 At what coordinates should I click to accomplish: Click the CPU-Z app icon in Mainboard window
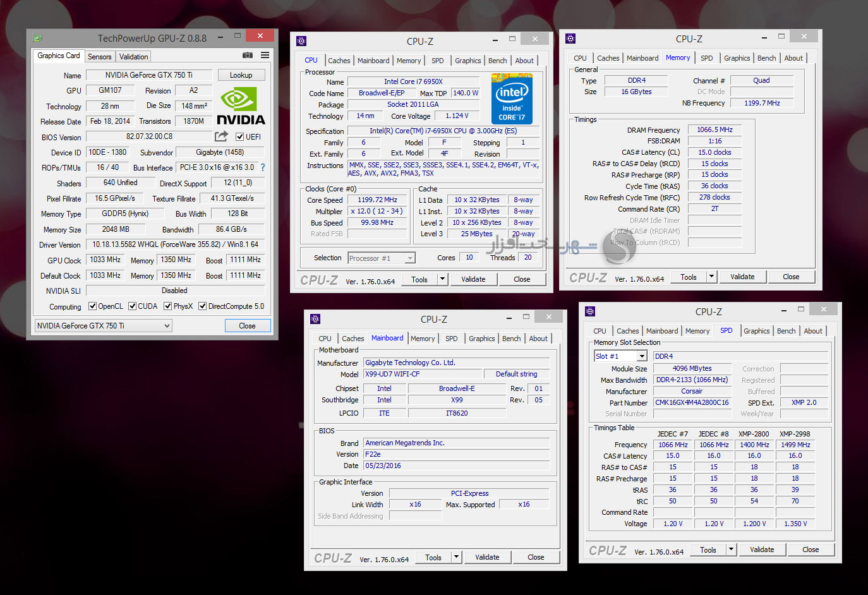315,319
